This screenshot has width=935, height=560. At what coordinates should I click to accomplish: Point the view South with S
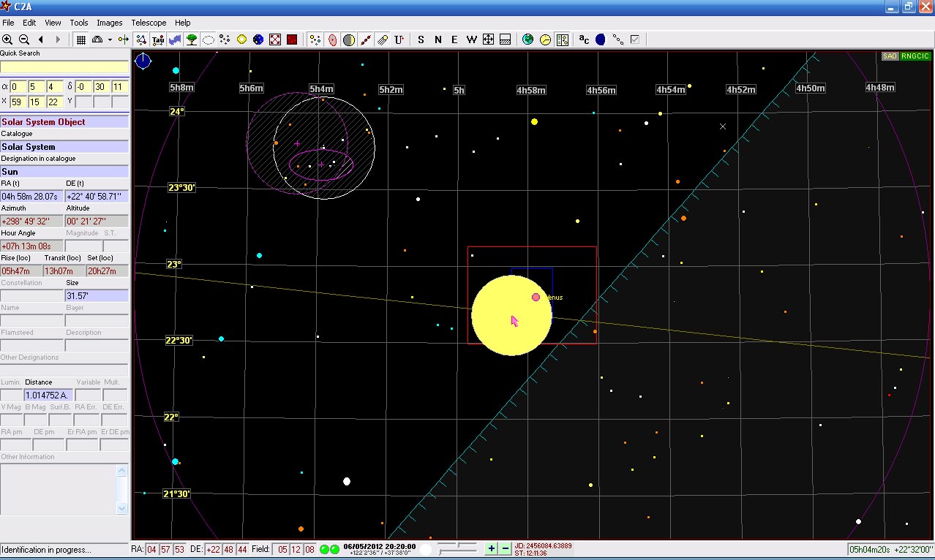421,39
